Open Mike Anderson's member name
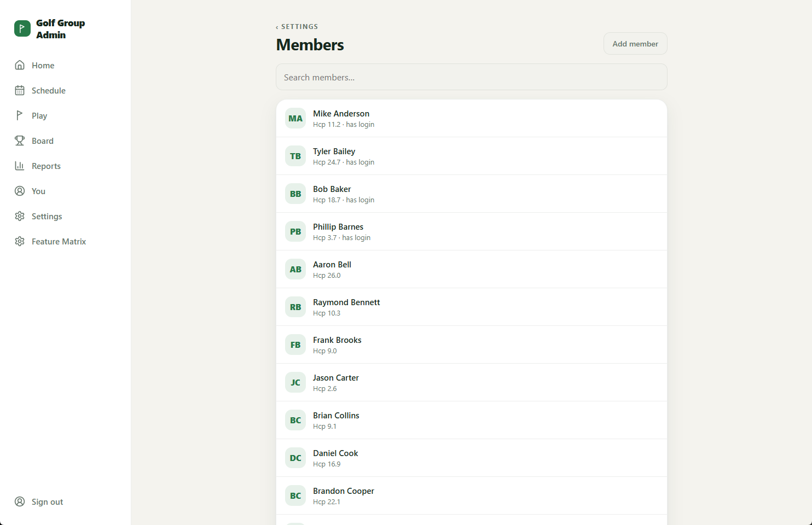Image resolution: width=812 pixels, height=525 pixels. point(341,114)
